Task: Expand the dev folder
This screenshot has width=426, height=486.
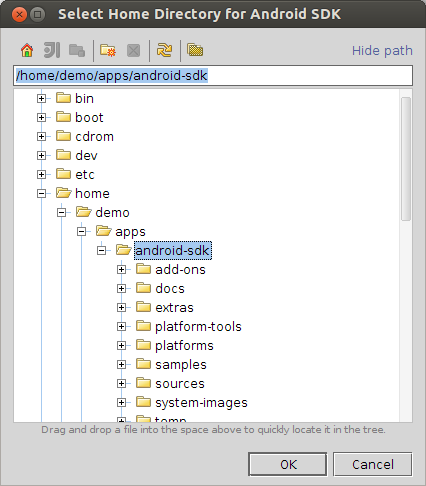Action: (41, 155)
